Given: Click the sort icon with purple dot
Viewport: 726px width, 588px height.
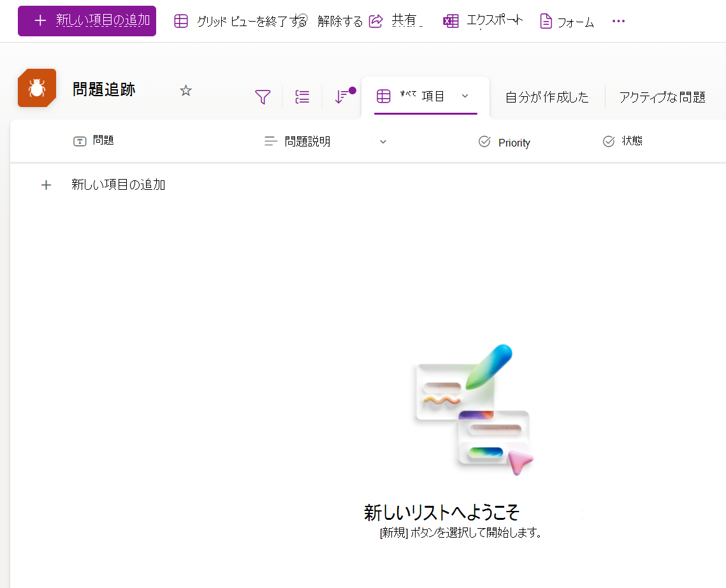Looking at the screenshot, I should (344, 96).
